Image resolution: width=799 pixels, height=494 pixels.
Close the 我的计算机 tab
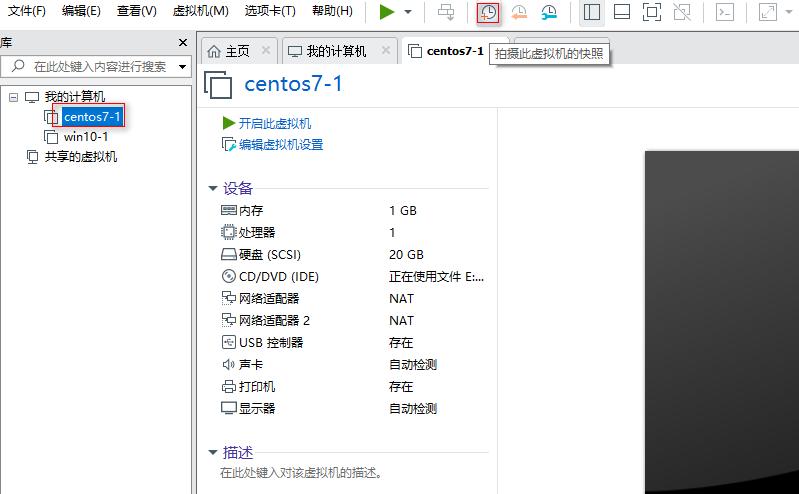click(x=386, y=50)
